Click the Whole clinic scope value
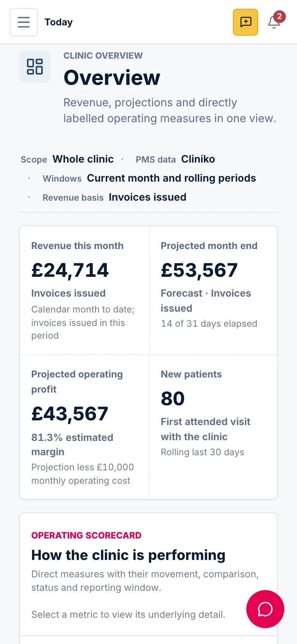The image size is (297, 644). click(83, 159)
